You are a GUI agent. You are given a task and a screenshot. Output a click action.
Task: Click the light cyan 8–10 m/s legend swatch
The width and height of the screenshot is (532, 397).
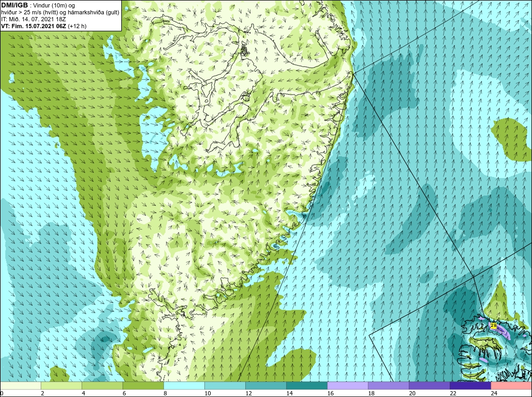click(184, 386)
